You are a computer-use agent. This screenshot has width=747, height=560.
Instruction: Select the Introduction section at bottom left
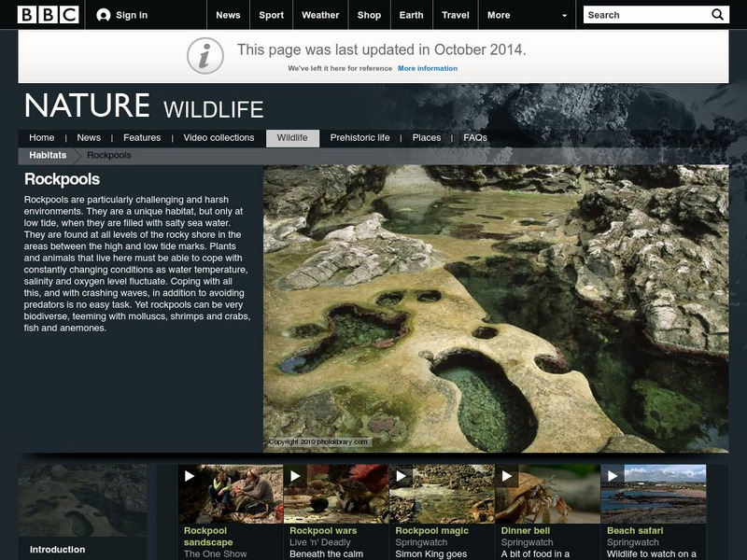[56, 549]
